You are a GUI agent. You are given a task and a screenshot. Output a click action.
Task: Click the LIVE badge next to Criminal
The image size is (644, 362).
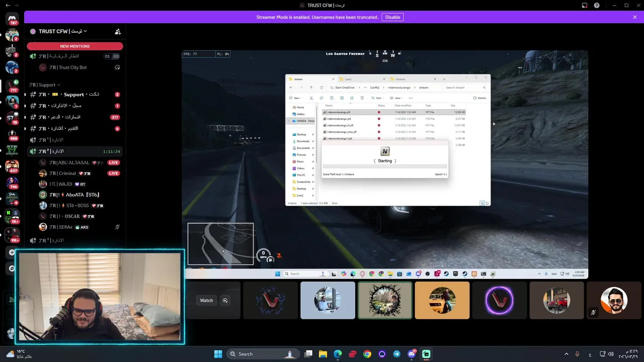(114, 173)
